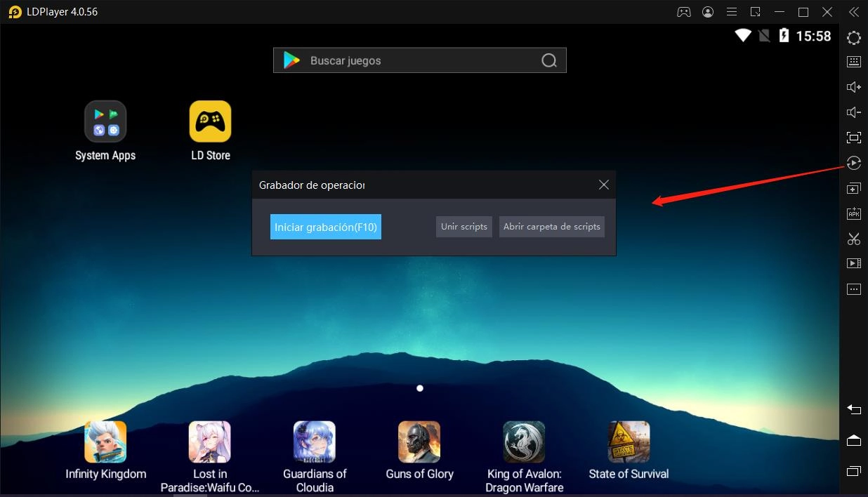This screenshot has height=497, width=868.
Task: Click Abrir carpeta de scripts button
Action: tap(552, 227)
